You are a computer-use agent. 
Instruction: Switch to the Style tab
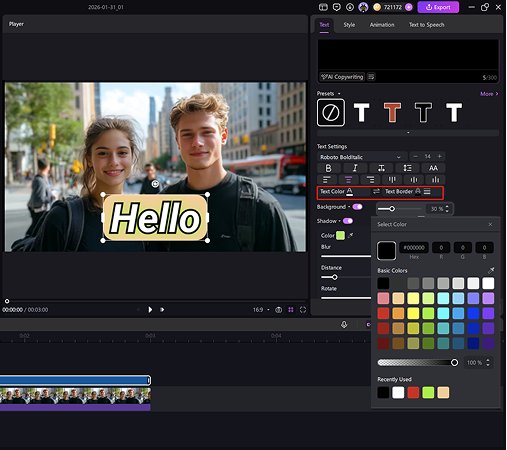pyautogui.click(x=349, y=25)
